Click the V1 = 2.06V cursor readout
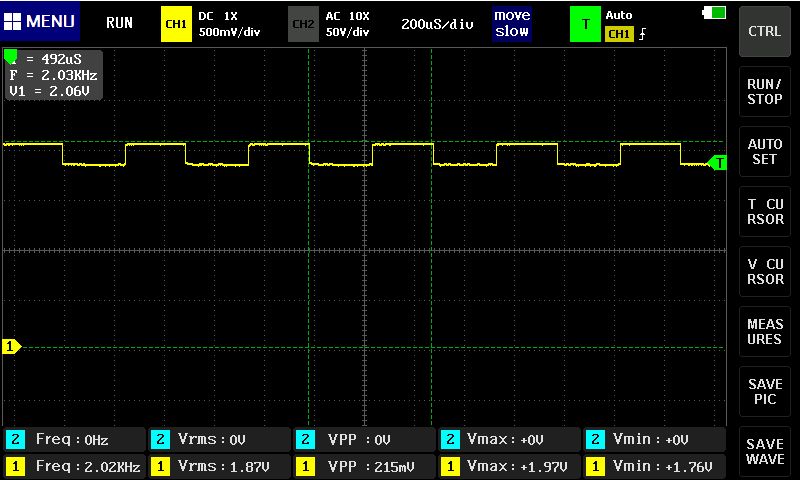 click(49, 91)
